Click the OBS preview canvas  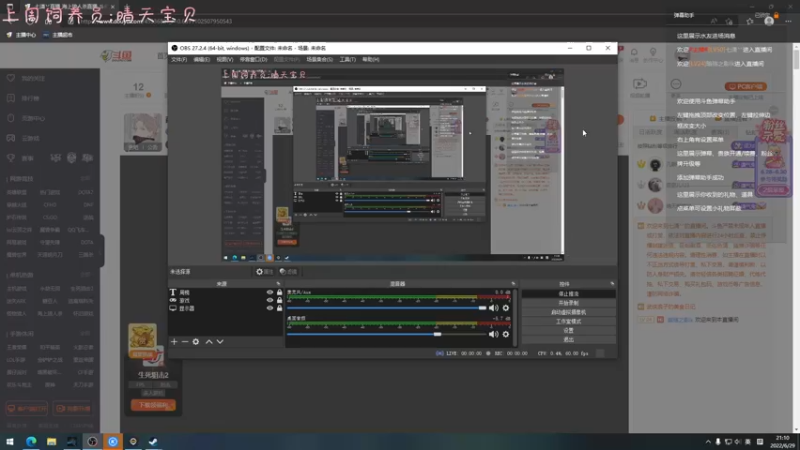click(393, 165)
